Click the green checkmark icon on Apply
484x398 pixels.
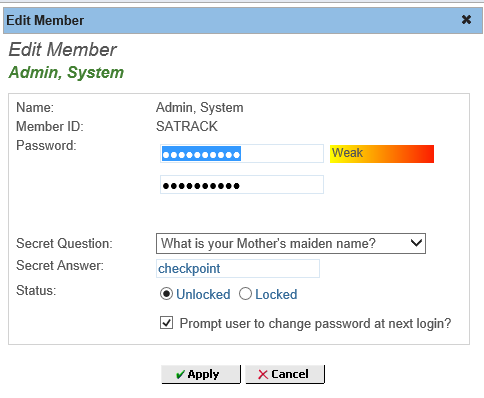180,375
